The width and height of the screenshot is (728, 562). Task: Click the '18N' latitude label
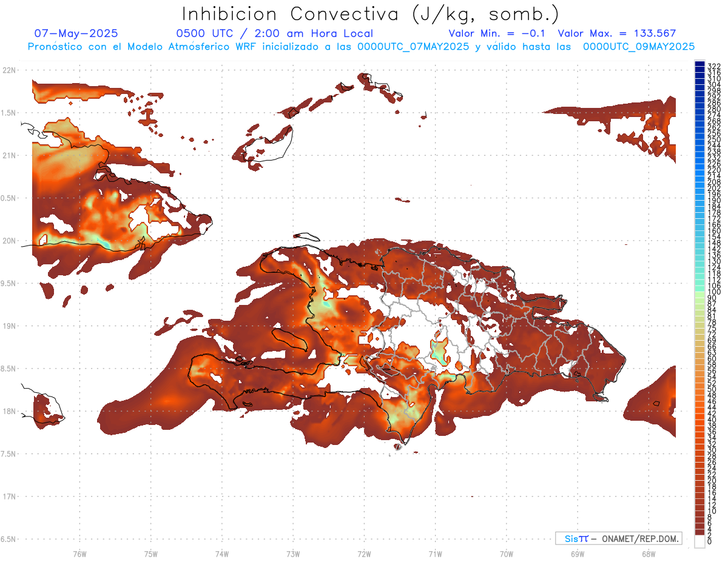[x=8, y=411]
